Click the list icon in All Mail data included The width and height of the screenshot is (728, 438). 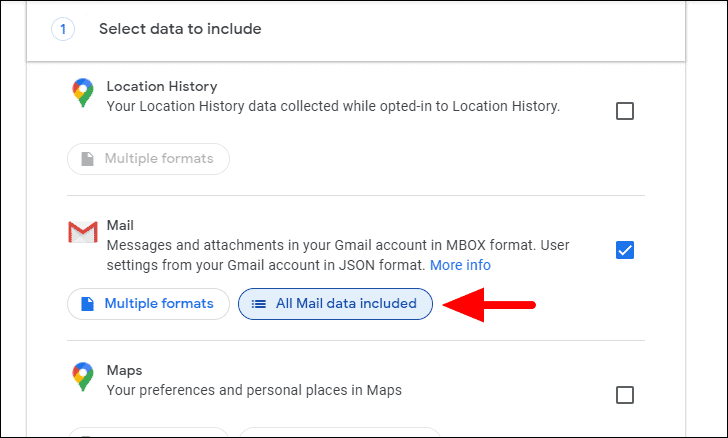pos(259,304)
